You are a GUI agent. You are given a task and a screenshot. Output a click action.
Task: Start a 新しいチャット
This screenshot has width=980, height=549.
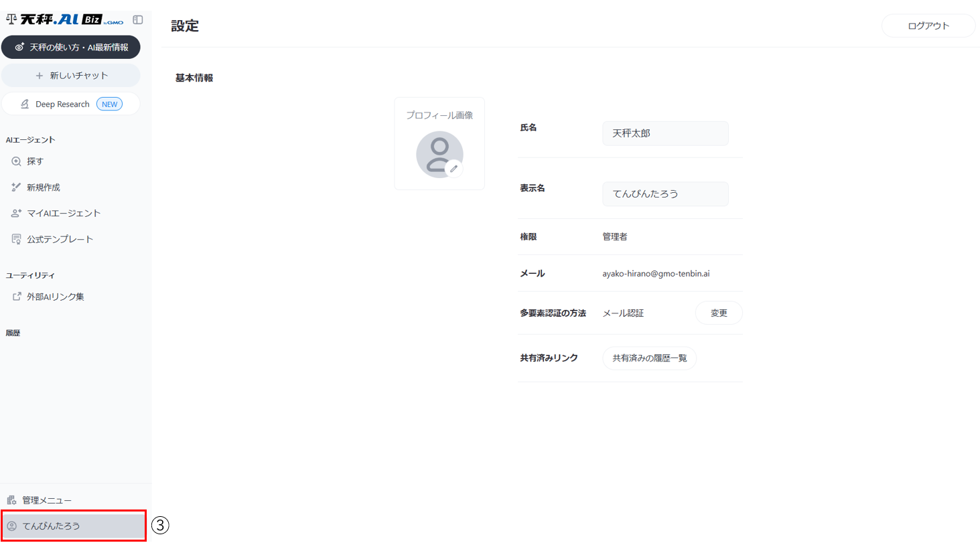[x=71, y=76]
